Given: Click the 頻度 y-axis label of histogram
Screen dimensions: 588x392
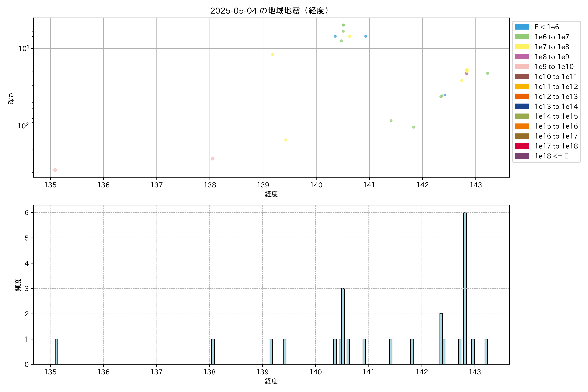Looking at the screenshot, I should 18,285.
